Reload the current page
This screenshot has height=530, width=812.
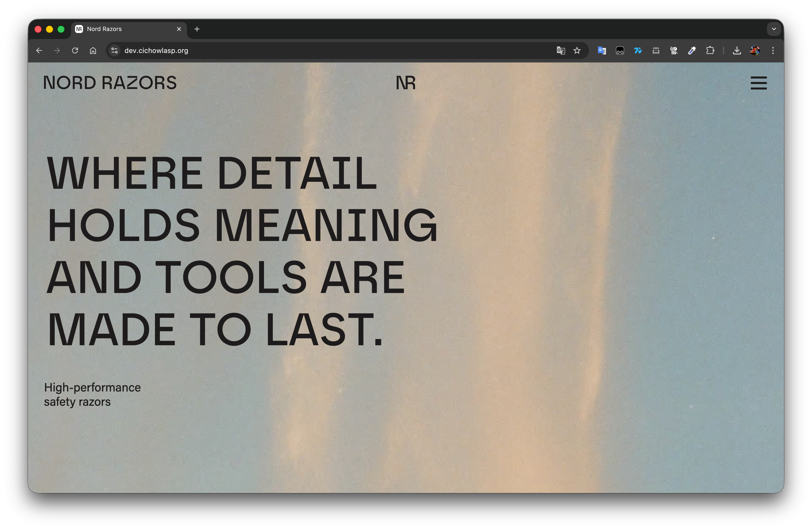click(75, 51)
